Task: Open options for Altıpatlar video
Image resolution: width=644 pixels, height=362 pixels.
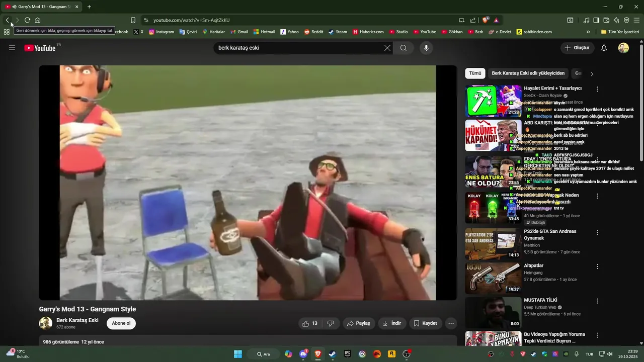Action: [x=597, y=266]
